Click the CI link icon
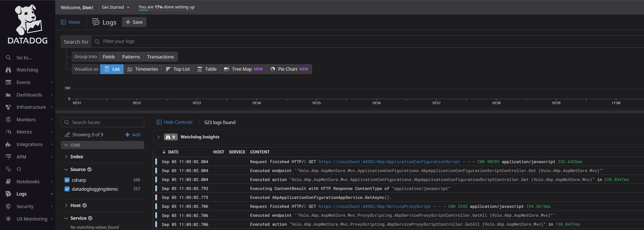This screenshot has width=644, height=230. point(8,169)
